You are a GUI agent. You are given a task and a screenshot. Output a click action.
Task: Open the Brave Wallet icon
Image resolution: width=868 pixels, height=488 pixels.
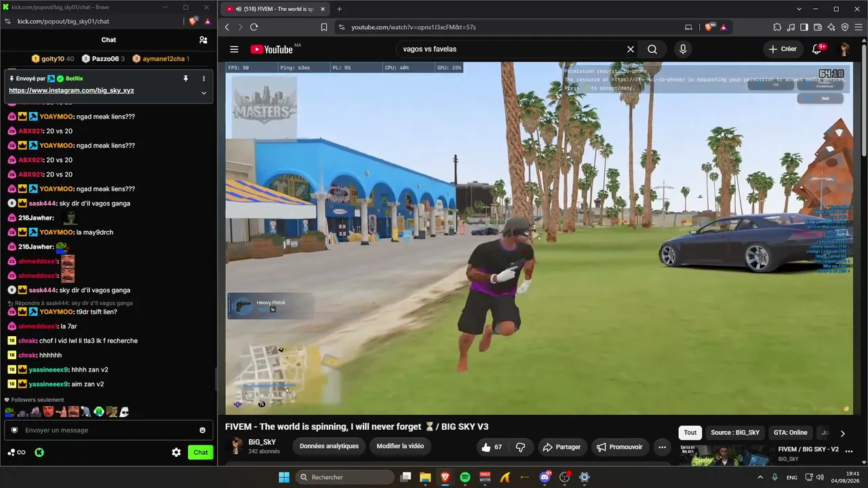click(818, 27)
